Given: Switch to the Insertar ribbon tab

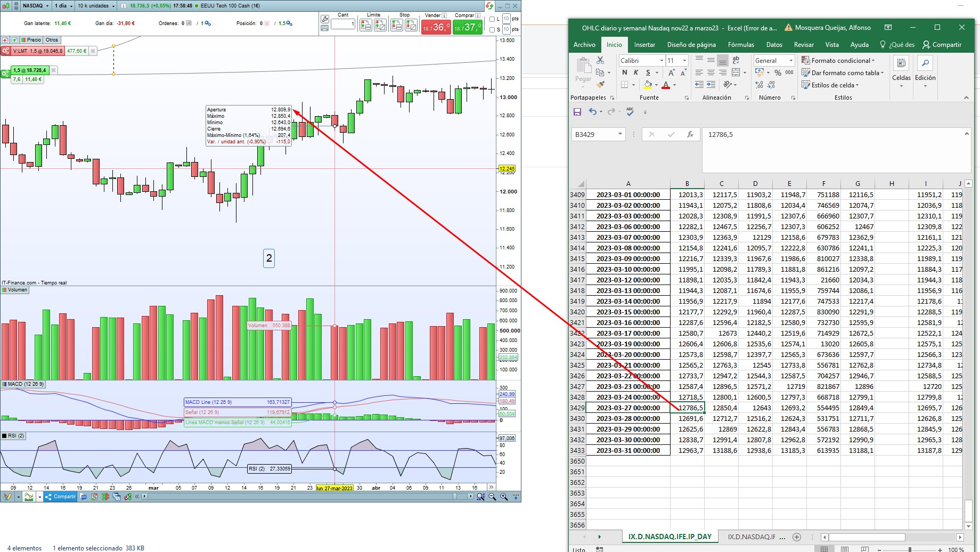Looking at the screenshot, I should [644, 45].
